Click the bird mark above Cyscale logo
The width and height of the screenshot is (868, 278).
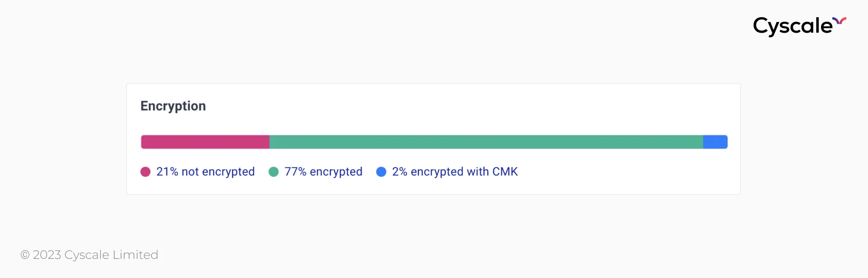pos(840,21)
